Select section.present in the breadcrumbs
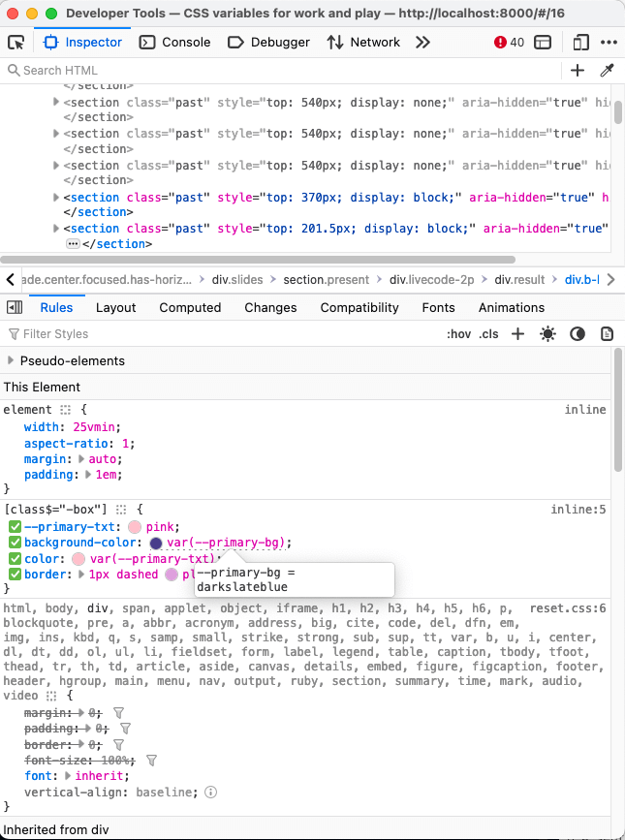This screenshot has width=625, height=840. click(327, 280)
